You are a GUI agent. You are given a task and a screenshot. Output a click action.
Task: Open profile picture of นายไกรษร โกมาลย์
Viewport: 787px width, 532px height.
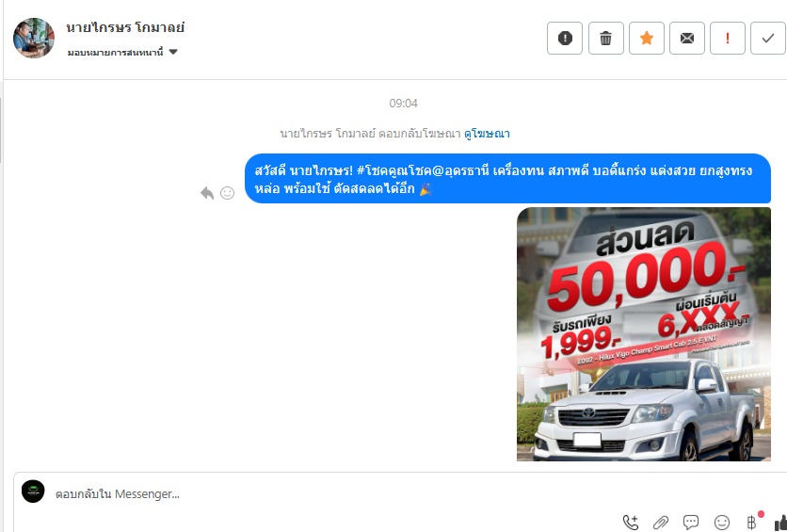[x=34, y=39]
